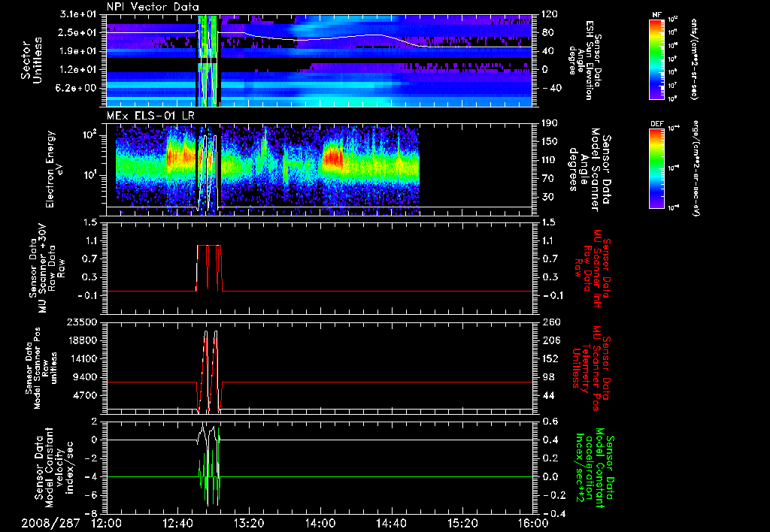The width and height of the screenshot is (770, 532).
Task: Click the 12:00 time axis label
Action: point(107,523)
